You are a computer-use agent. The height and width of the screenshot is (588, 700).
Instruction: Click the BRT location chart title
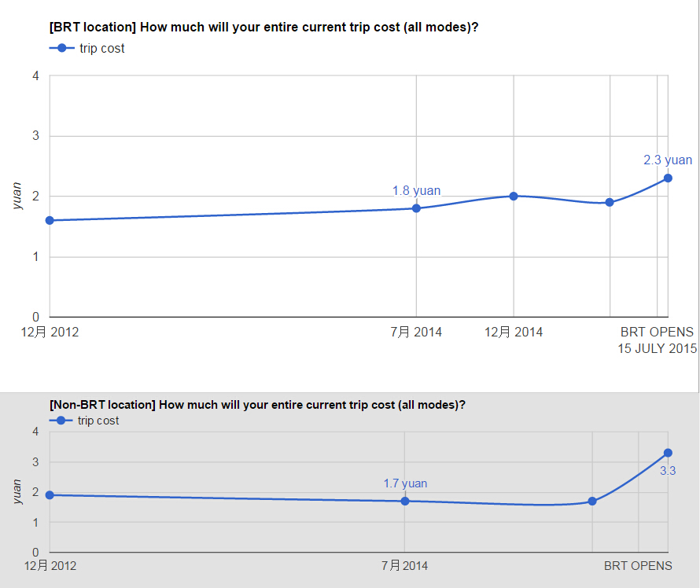pos(263,28)
